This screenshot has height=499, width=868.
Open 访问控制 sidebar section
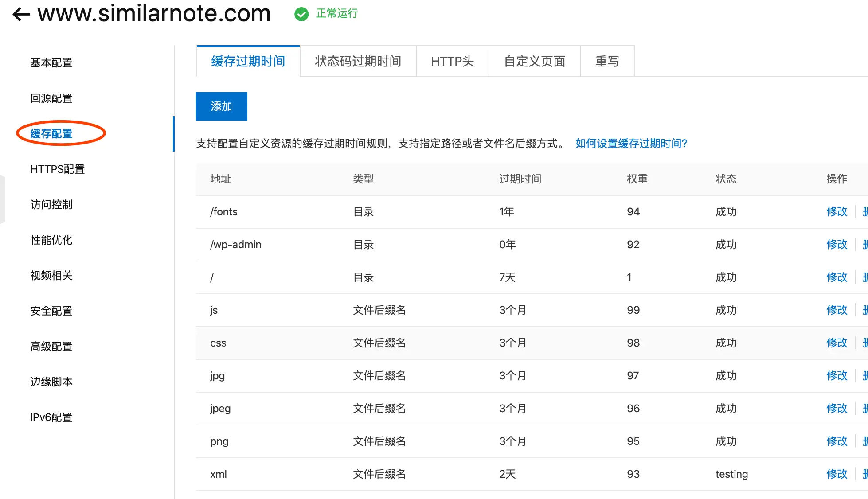pos(51,205)
